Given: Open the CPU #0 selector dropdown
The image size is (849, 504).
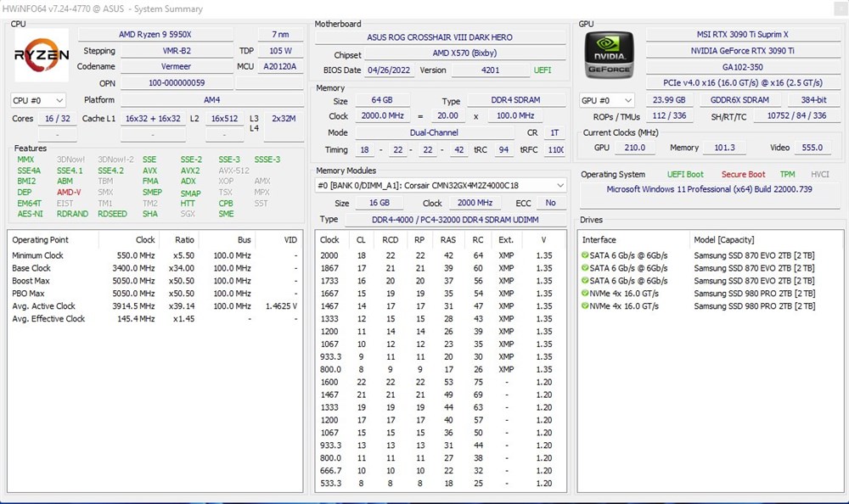Looking at the screenshot, I should click(38, 100).
